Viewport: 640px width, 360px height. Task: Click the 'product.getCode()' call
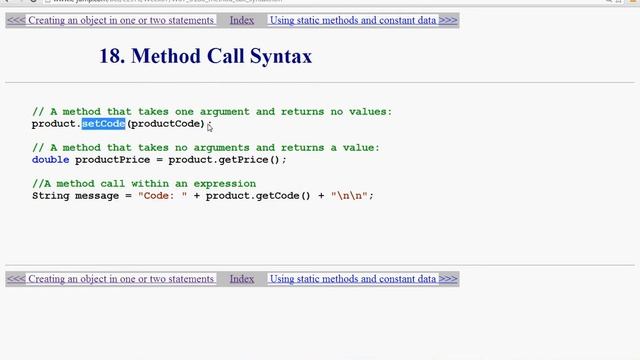(x=258, y=196)
